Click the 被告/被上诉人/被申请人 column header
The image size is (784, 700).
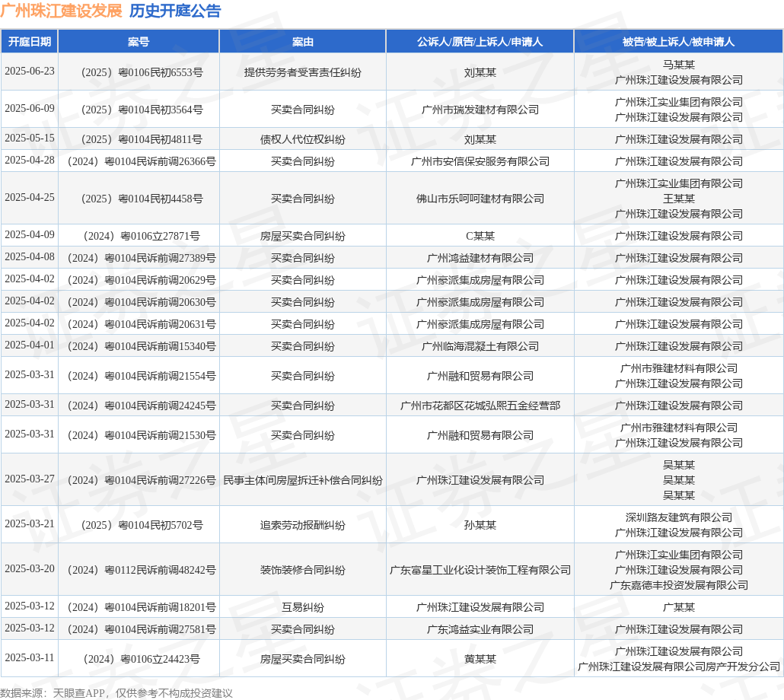pos(678,42)
